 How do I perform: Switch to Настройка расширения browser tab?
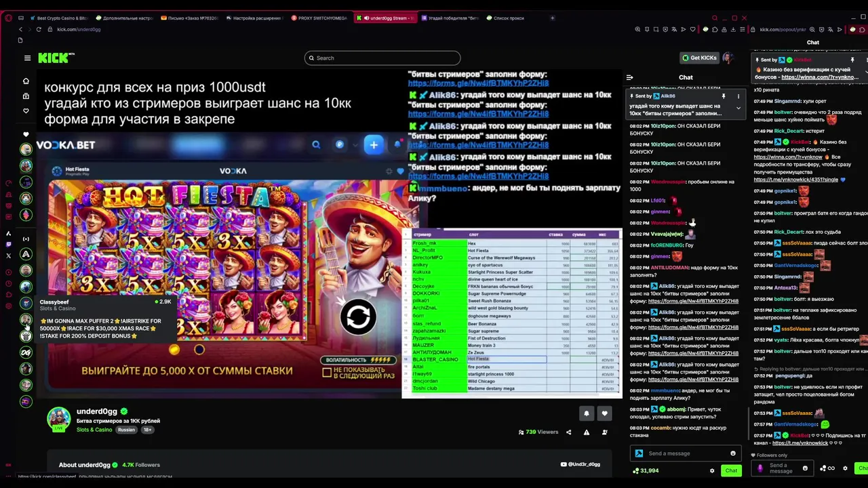pos(256,18)
